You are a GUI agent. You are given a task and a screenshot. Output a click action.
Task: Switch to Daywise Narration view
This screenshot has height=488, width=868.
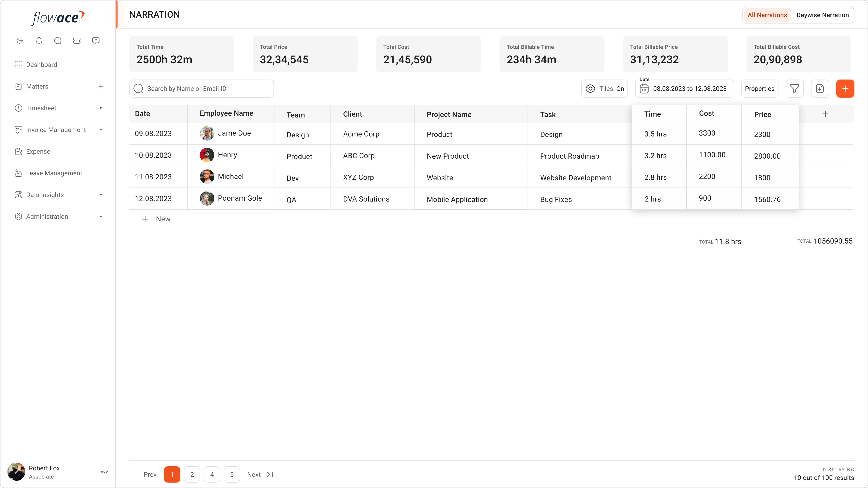(822, 15)
